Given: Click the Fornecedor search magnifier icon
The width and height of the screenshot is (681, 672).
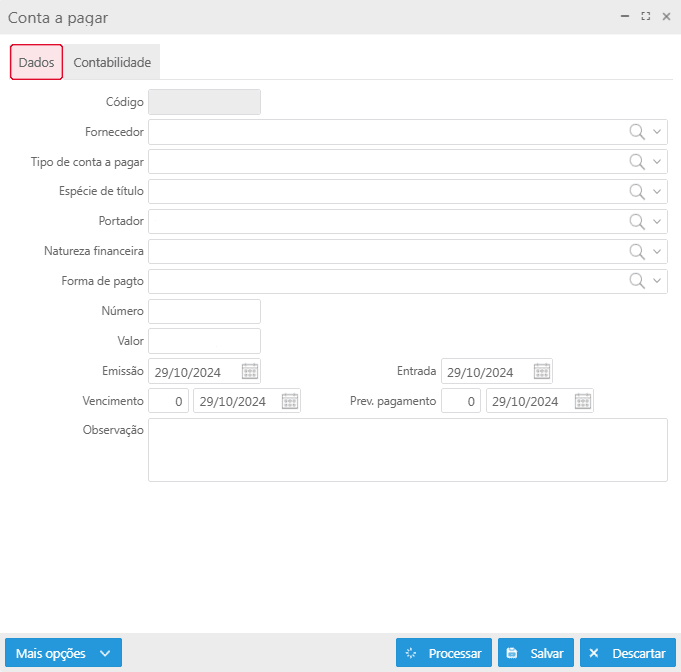Looking at the screenshot, I should pyautogui.click(x=636, y=132).
